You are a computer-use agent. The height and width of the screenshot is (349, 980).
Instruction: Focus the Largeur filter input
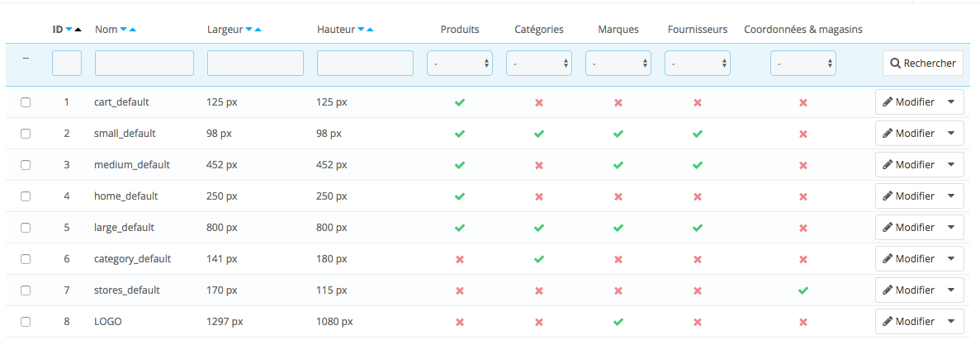click(255, 64)
